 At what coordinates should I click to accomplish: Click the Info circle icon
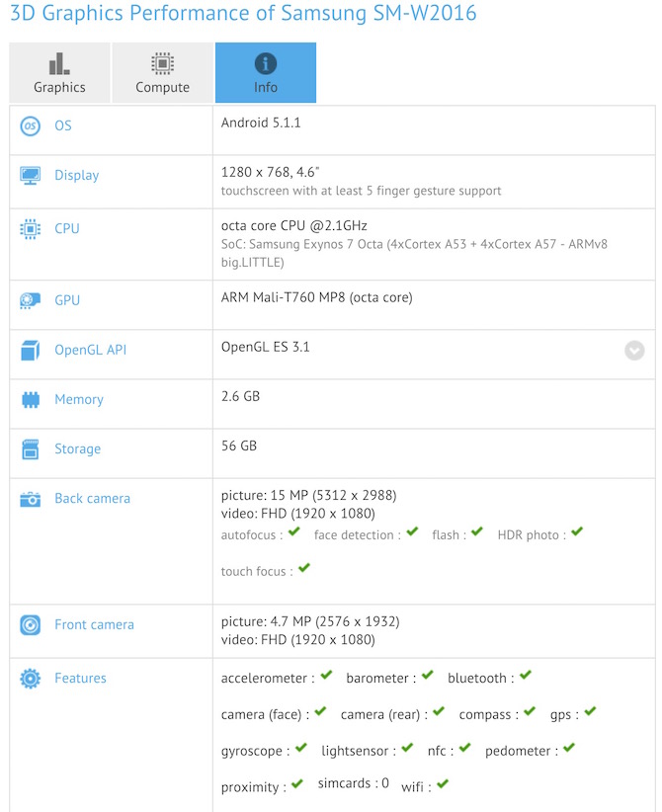(266, 63)
